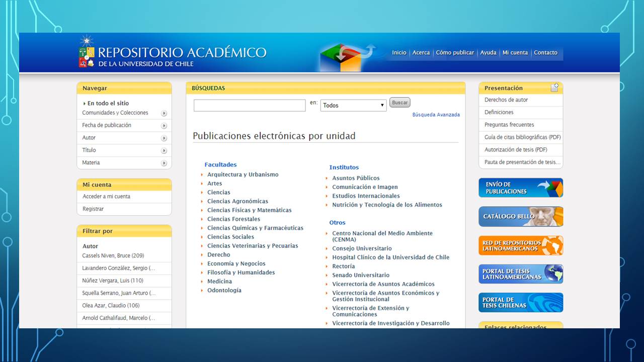Open Búsqueda Avanzada link
The height and width of the screenshot is (362, 644).
pos(436,115)
